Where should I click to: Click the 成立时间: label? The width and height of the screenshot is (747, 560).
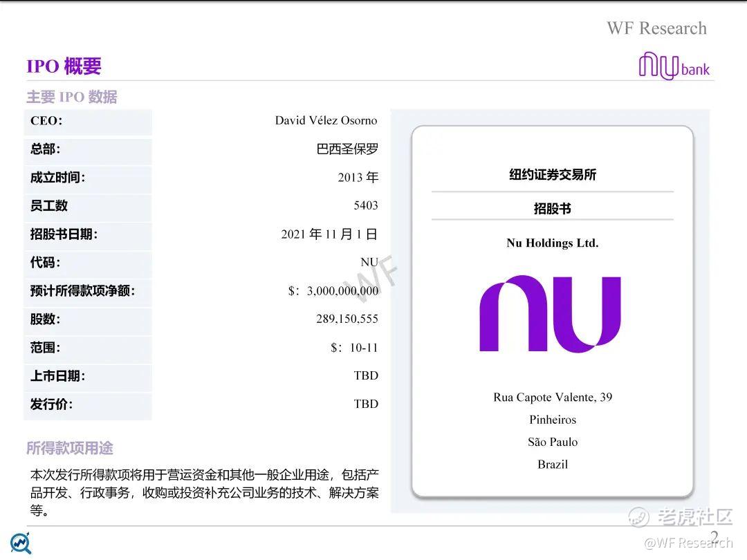click(x=57, y=178)
